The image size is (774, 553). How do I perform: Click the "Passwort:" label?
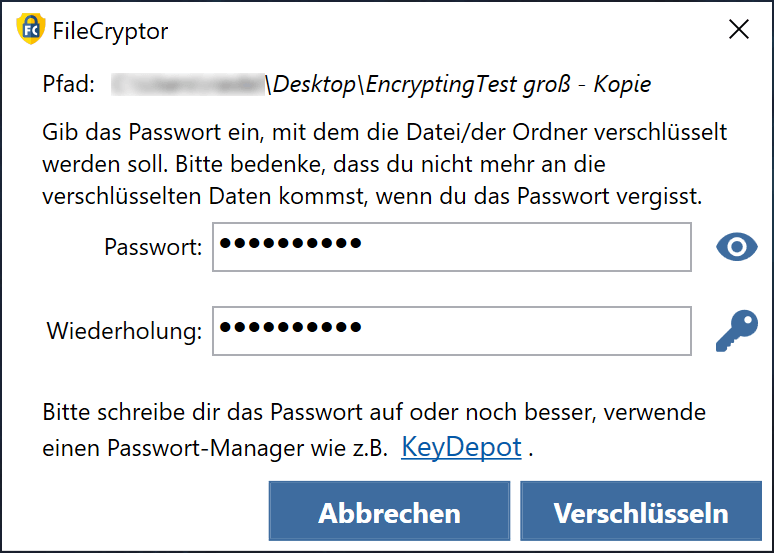click(x=153, y=247)
